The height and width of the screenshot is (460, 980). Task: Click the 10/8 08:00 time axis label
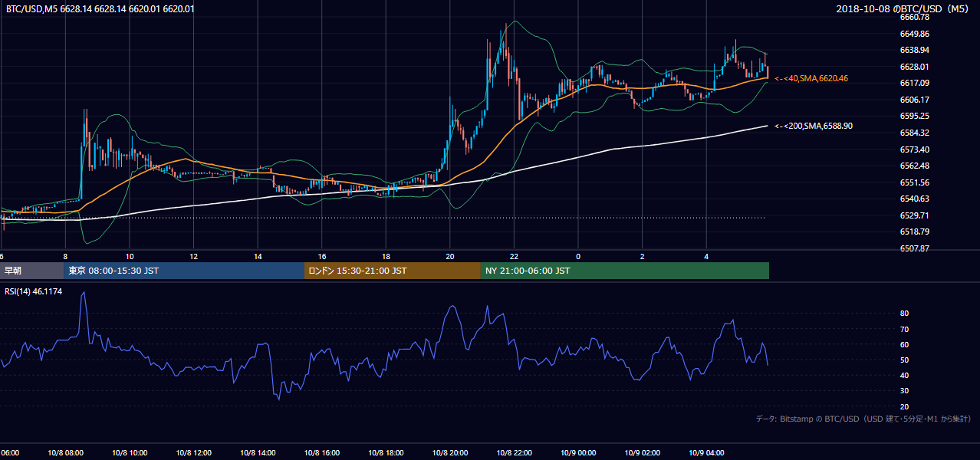pyautogui.click(x=65, y=453)
